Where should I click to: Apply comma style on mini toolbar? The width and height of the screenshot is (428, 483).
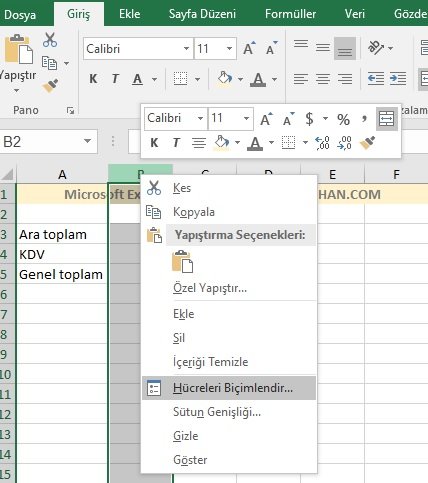[364, 118]
